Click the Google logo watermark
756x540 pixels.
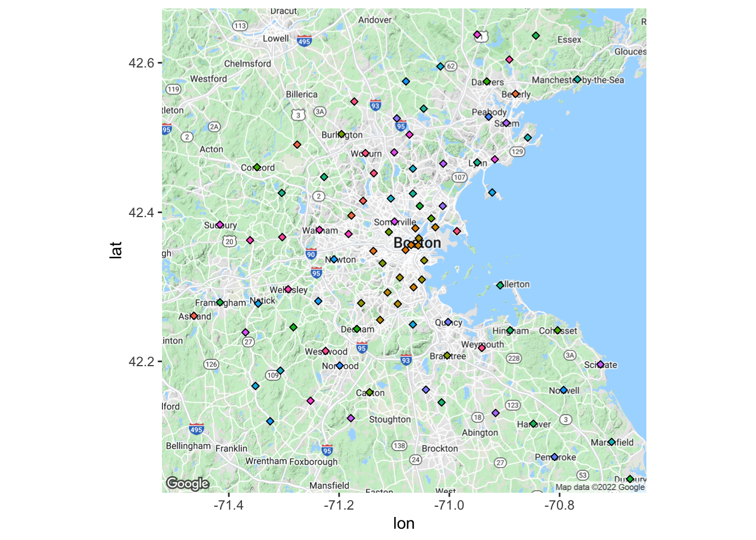pos(188,483)
